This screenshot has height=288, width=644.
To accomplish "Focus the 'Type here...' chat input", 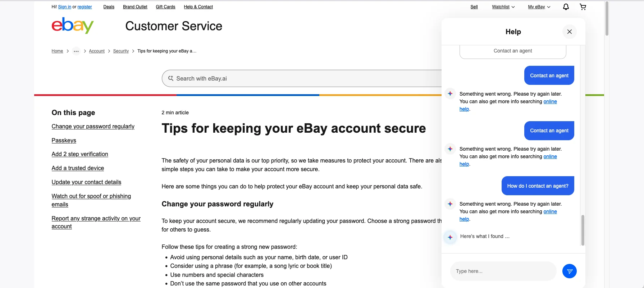I will pos(503,271).
